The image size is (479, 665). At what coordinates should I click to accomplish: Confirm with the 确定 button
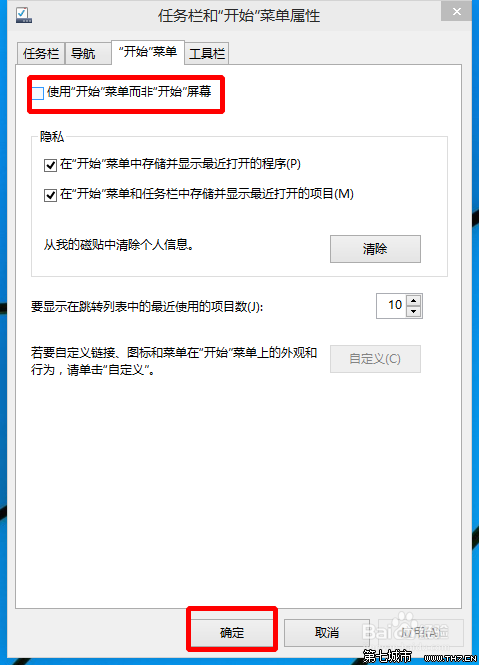(232, 633)
